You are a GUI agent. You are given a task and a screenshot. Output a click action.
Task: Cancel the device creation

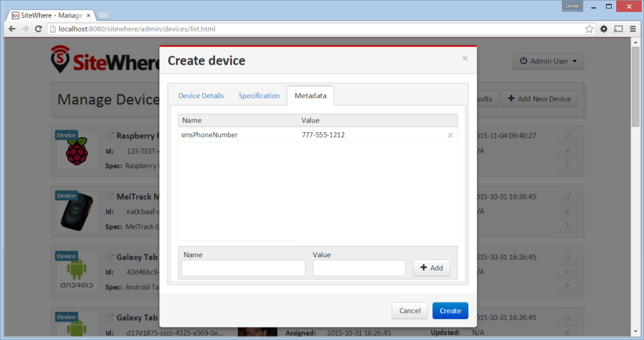click(x=409, y=311)
